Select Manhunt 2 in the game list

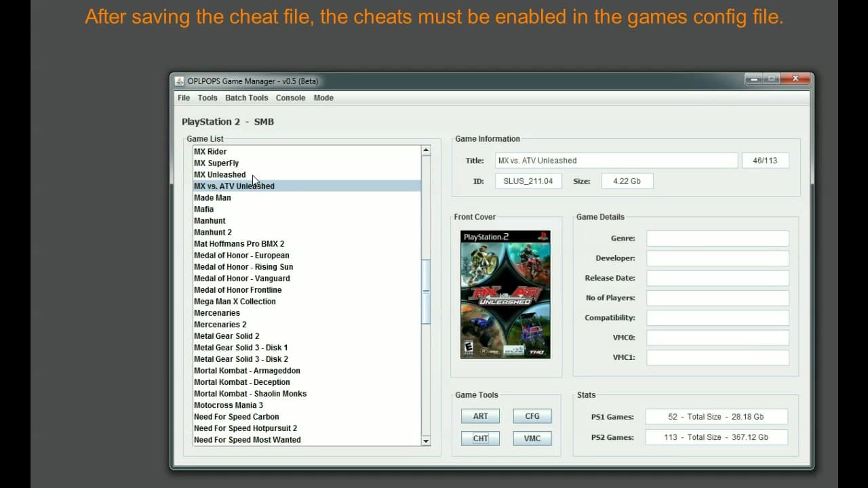pos(307,232)
